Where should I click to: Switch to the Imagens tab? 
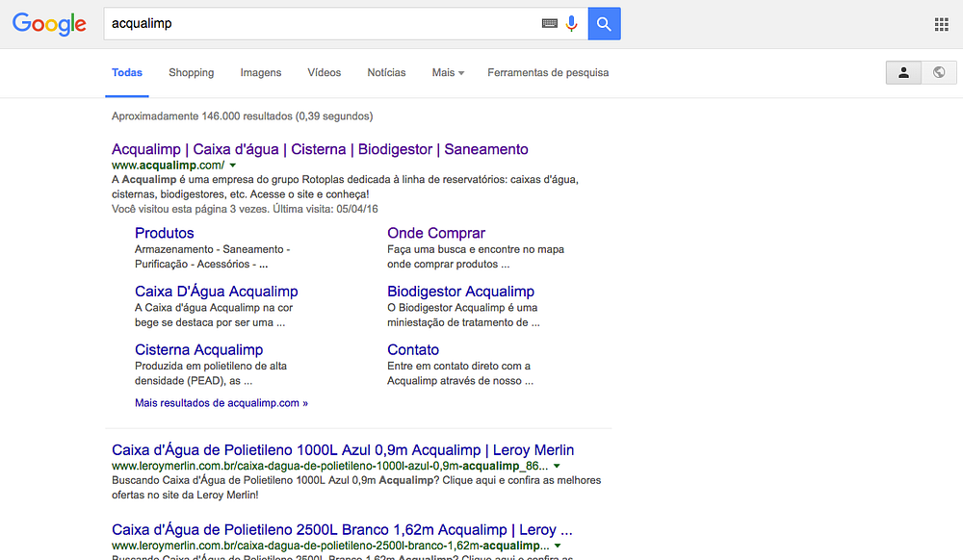point(260,72)
